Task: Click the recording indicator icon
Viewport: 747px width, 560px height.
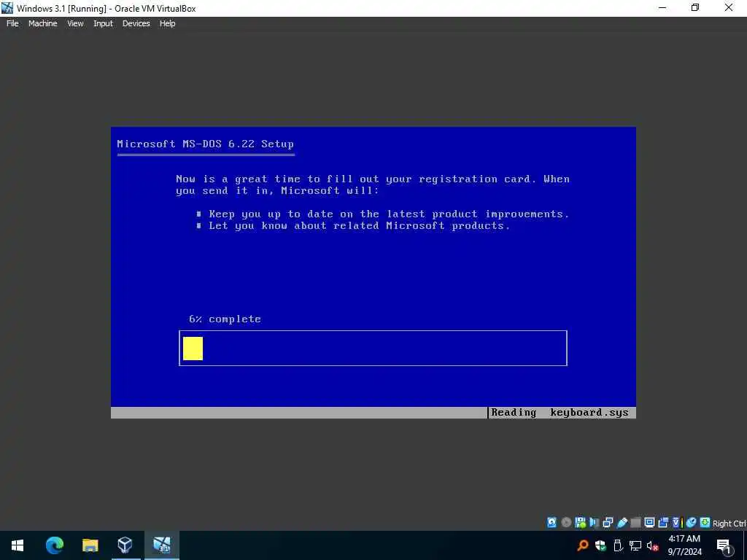Action: click(x=663, y=522)
